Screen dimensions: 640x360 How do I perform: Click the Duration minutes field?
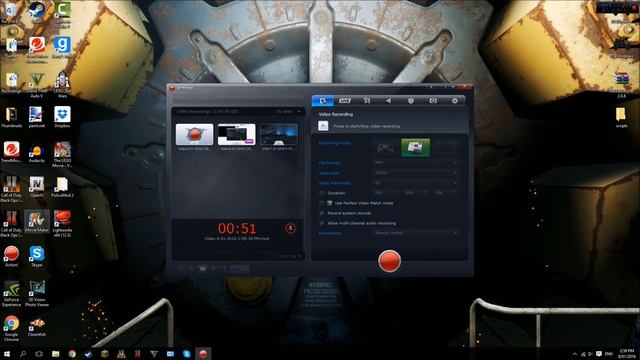[414, 193]
